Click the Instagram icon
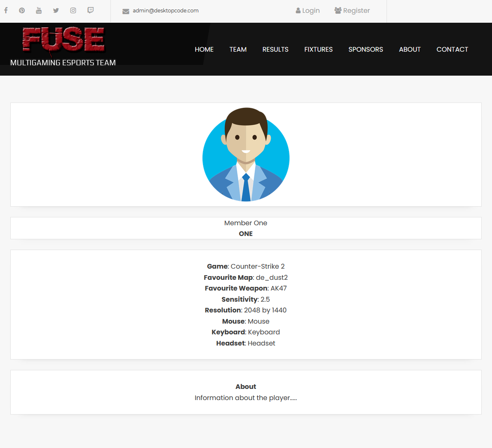The width and height of the screenshot is (492, 448). (73, 10)
